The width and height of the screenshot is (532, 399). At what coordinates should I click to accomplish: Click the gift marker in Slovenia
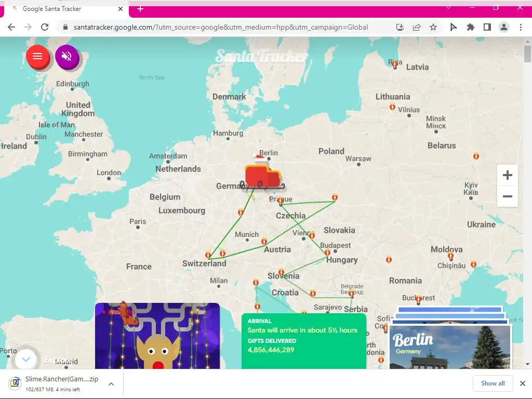[281, 272]
